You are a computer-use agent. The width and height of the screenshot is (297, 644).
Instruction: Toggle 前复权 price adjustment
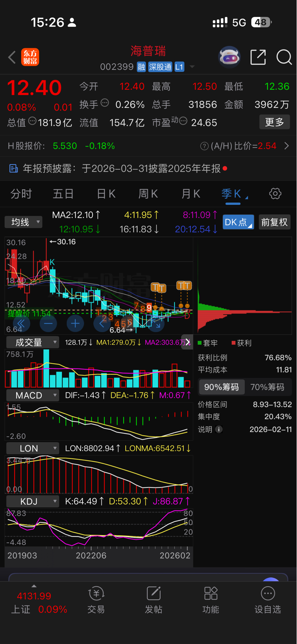click(x=275, y=222)
